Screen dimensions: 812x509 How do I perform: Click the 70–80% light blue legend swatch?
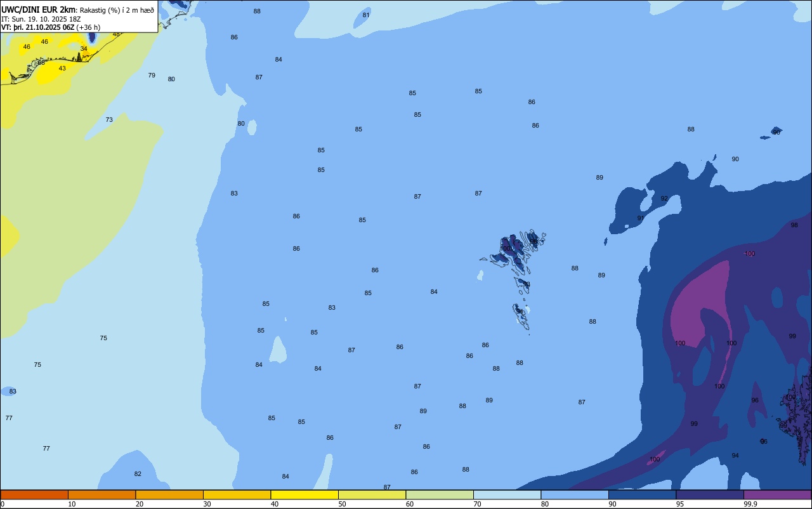pyautogui.click(x=507, y=494)
